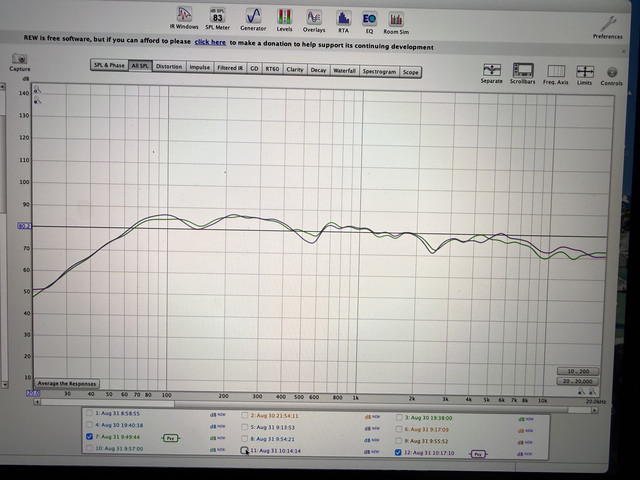The width and height of the screenshot is (640, 480).
Task: Click the highlighted dB cursor value on Y axis
Action: click(x=24, y=226)
